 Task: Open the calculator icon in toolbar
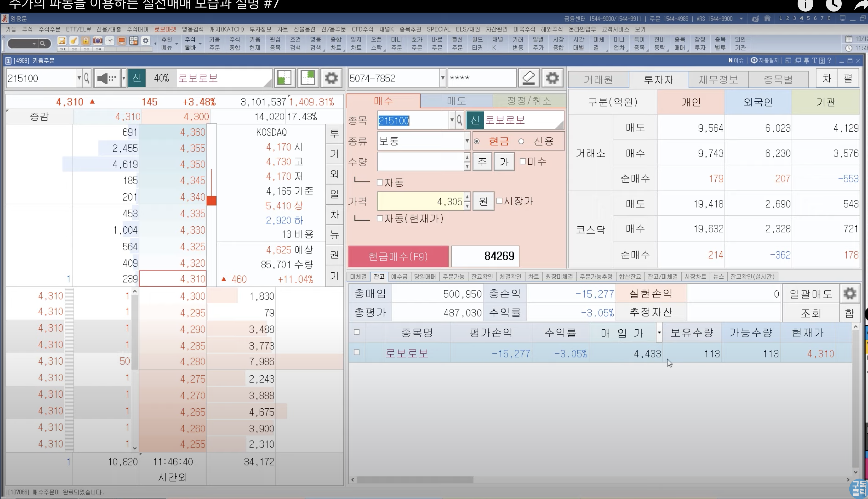coord(134,41)
